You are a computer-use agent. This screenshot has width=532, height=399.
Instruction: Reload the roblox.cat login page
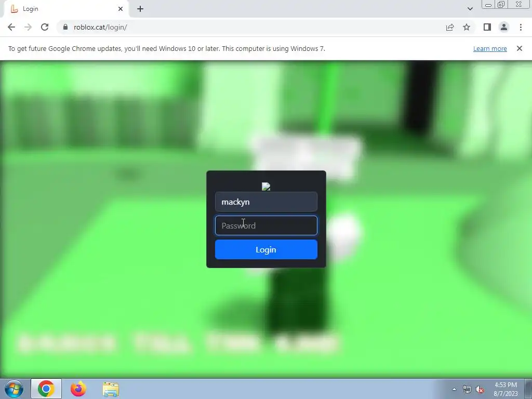(x=45, y=27)
